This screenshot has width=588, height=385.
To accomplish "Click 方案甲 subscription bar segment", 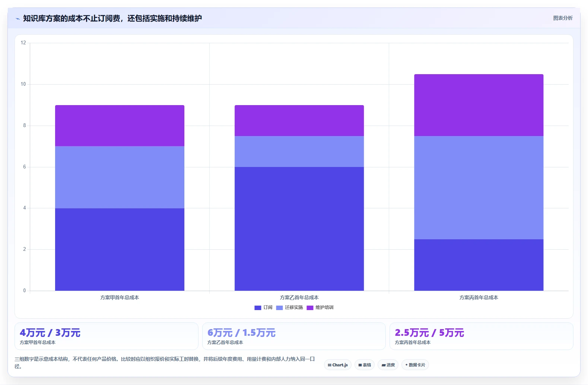I will pos(120,249).
